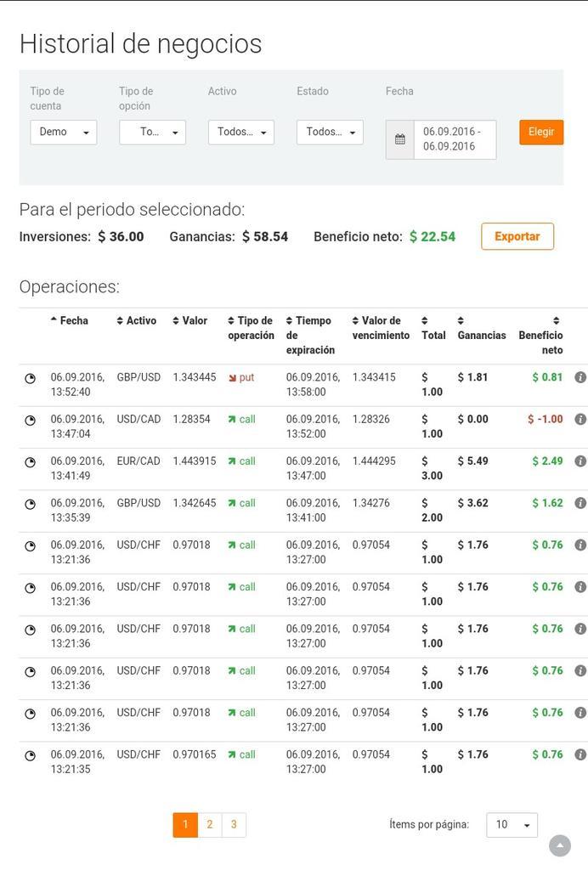Image resolution: width=588 pixels, height=870 pixels.
Task: Open the Tipo de cuenta Demo dropdown
Action: click(x=63, y=132)
